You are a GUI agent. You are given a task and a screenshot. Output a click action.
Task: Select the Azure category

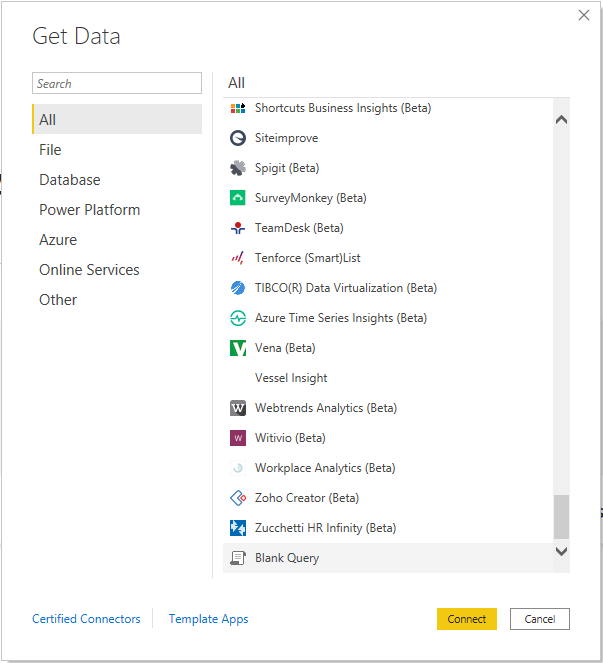point(117,240)
